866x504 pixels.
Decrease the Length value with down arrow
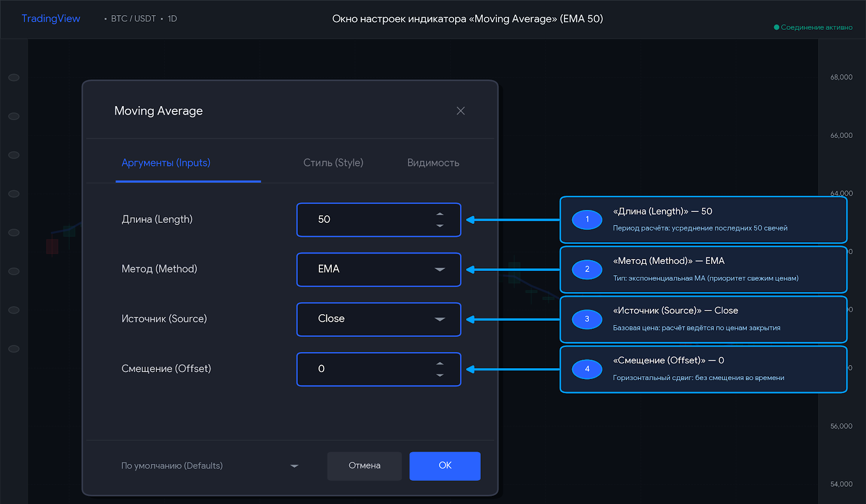tap(440, 226)
